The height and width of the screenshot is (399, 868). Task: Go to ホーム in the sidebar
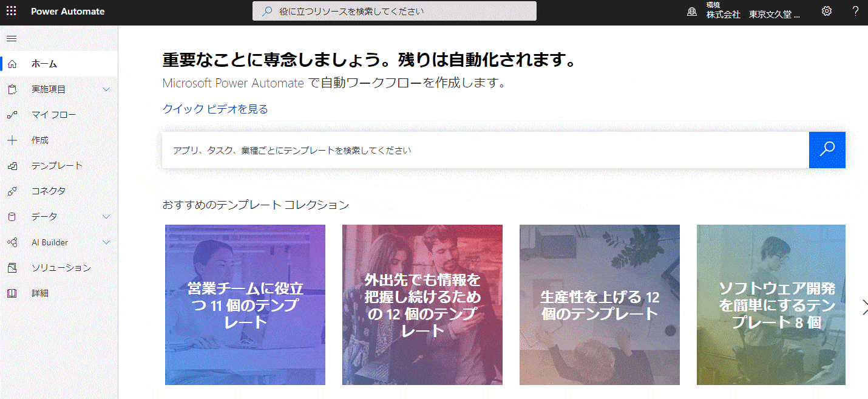click(x=44, y=64)
